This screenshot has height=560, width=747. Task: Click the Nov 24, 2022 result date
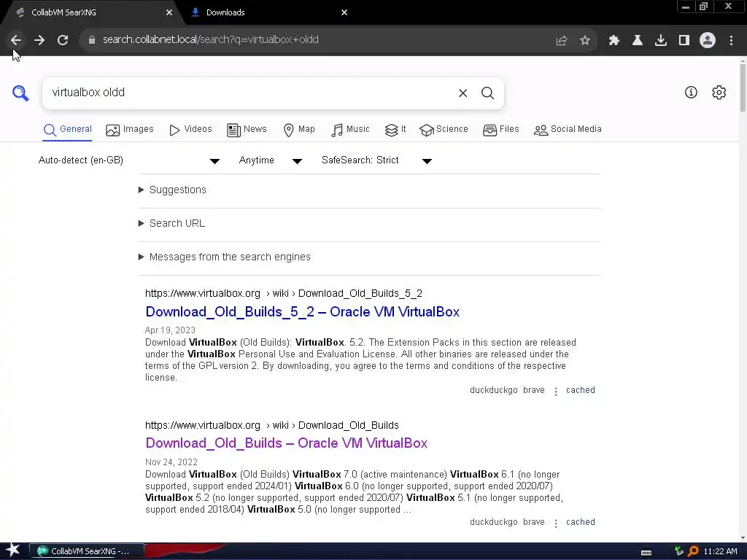[171, 462]
